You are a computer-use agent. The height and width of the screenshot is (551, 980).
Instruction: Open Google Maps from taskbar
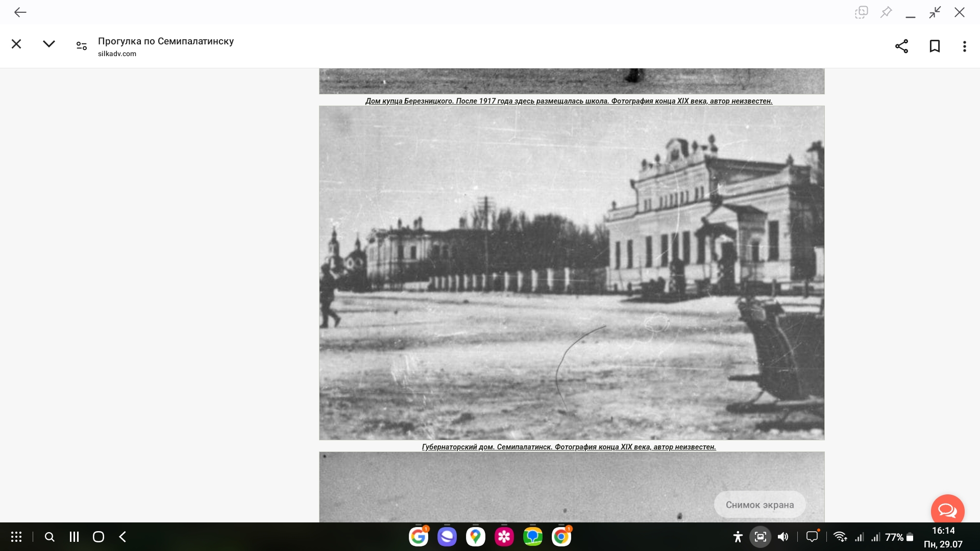pos(475,537)
